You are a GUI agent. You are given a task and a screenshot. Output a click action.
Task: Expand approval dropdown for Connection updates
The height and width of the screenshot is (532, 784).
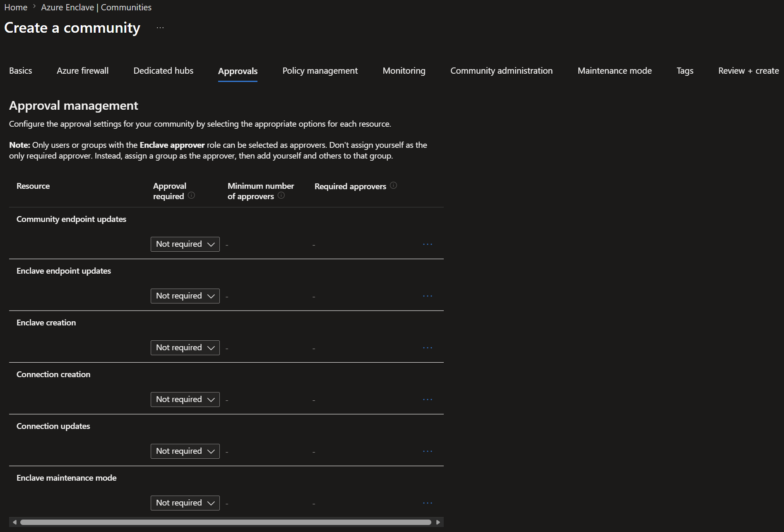tap(185, 451)
